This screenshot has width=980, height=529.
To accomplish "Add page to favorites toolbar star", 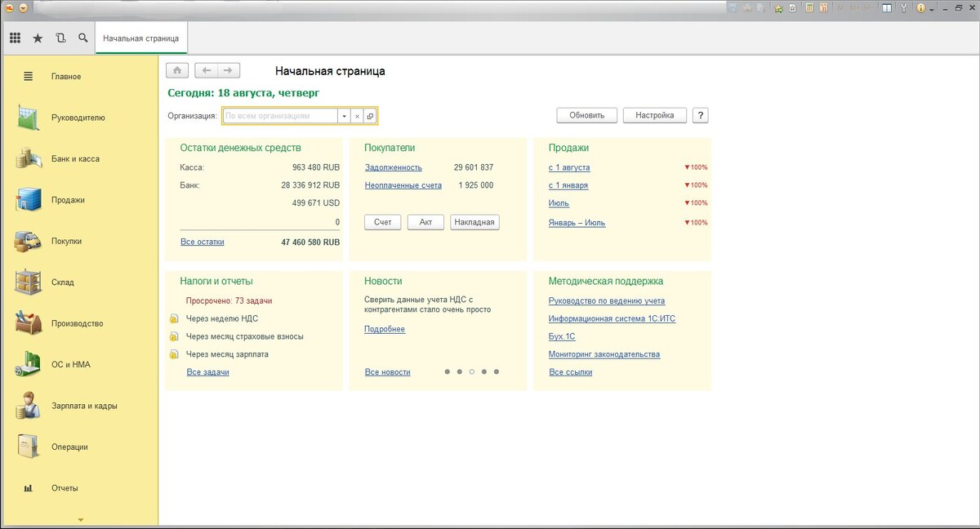I will (778, 8).
